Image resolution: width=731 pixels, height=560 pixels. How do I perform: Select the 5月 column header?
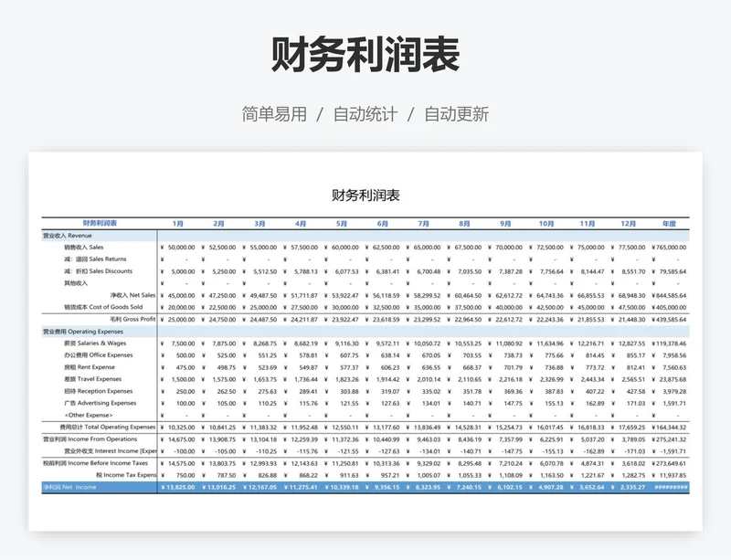[x=342, y=224]
